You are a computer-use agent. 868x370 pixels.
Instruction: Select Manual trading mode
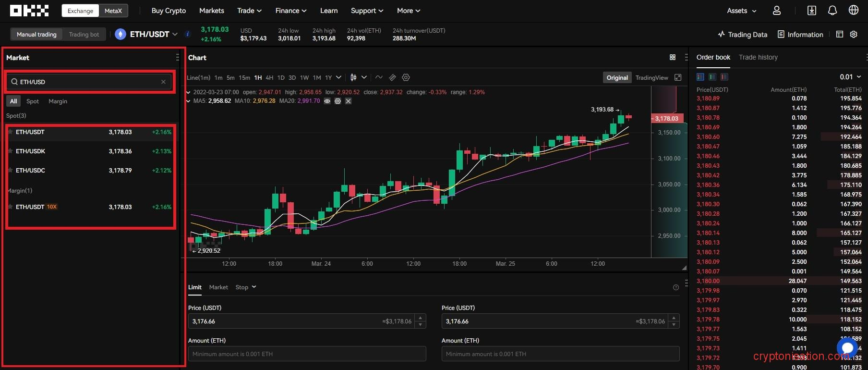click(x=36, y=34)
